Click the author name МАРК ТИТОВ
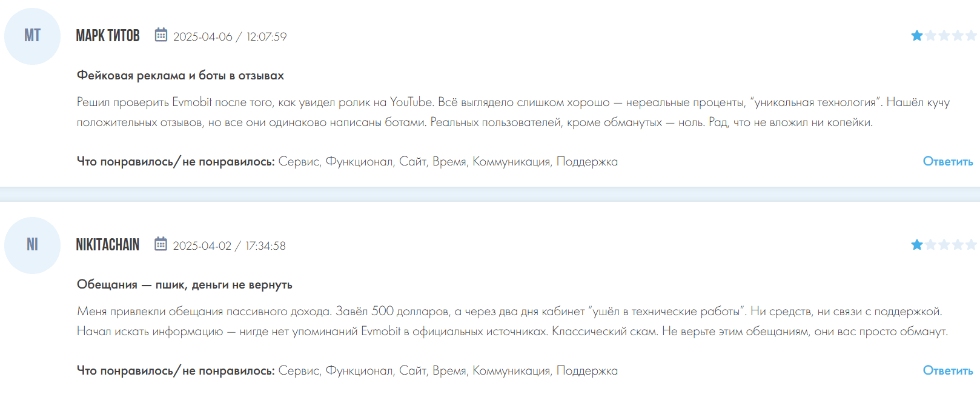 click(108, 36)
